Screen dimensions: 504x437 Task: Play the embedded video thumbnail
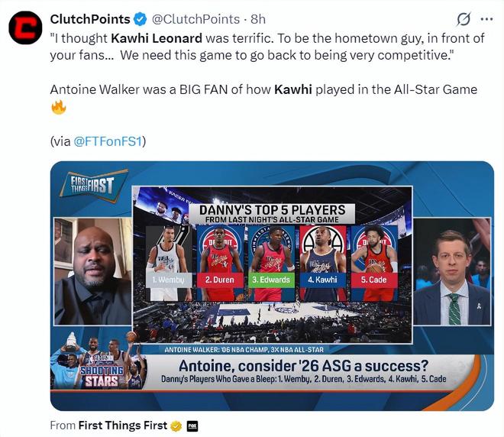[272, 286]
